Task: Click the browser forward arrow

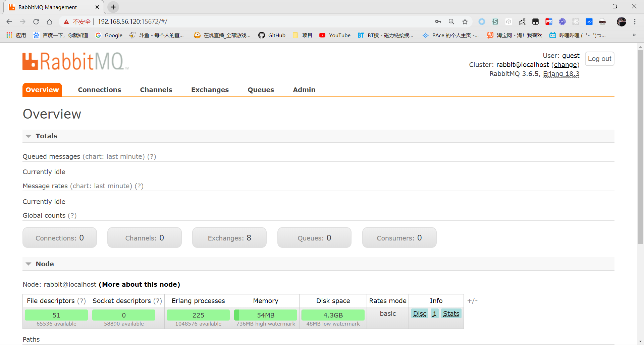Action: pos(22,22)
